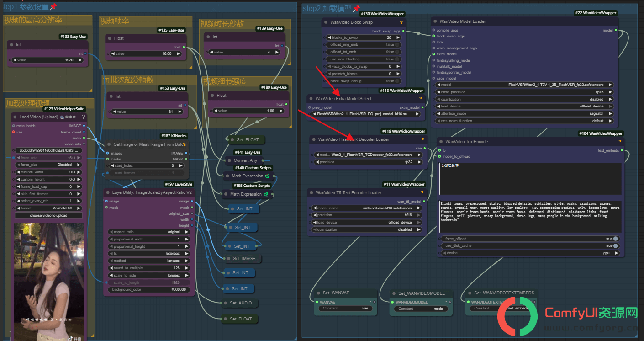Collapse the Set_WANVIDEOTEXTEMBEDS node via its dot
644x341 pixels.
pyautogui.click(x=470, y=293)
